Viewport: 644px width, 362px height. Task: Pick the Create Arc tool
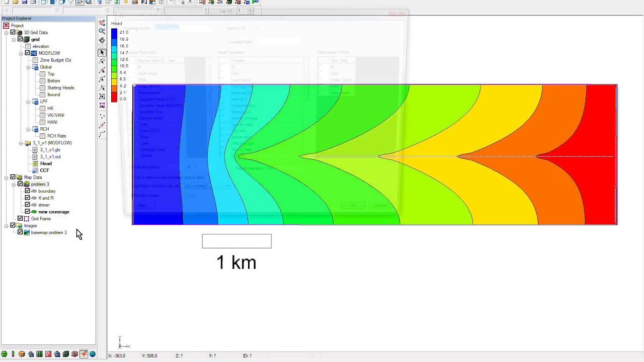point(102,134)
